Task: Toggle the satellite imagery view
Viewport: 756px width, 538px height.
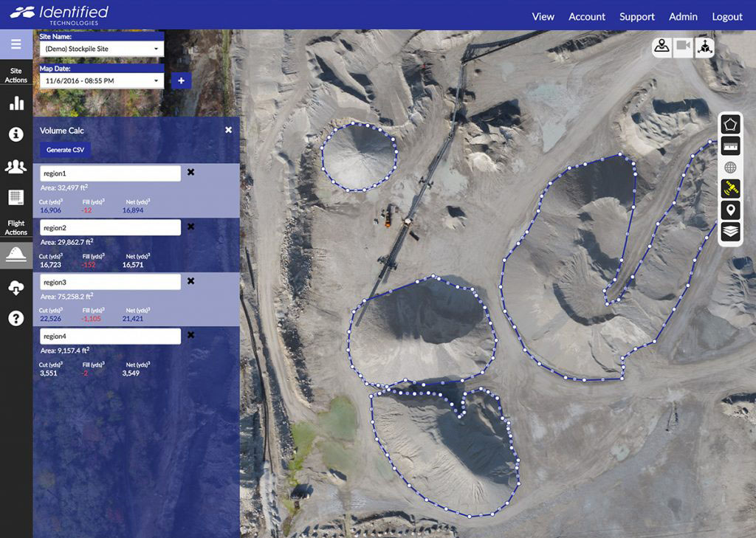Action: tap(730, 189)
